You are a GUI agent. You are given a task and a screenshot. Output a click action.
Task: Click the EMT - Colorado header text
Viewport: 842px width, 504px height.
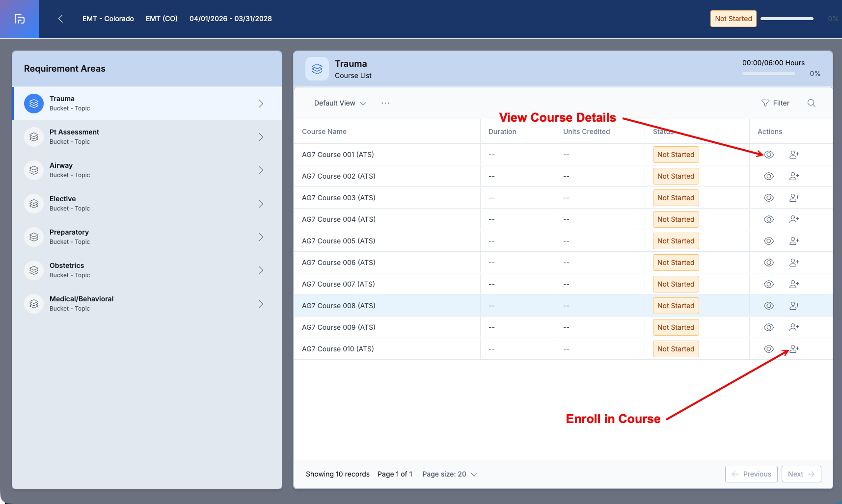coord(108,19)
